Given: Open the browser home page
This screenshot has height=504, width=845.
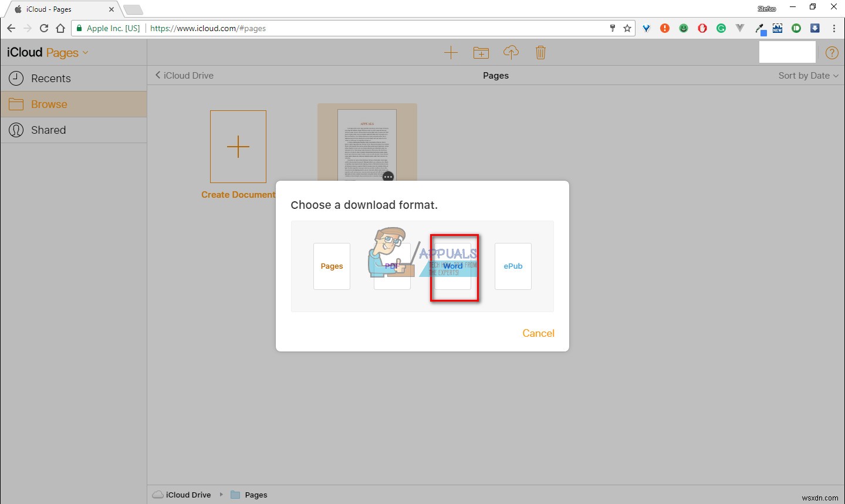Looking at the screenshot, I should (x=60, y=28).
